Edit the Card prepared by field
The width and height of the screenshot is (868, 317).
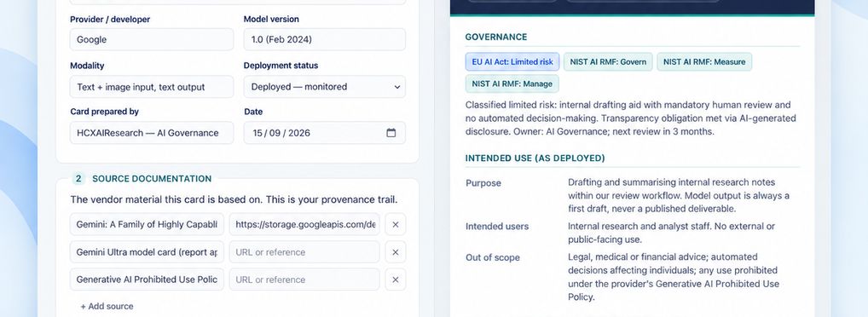(152, 133)
